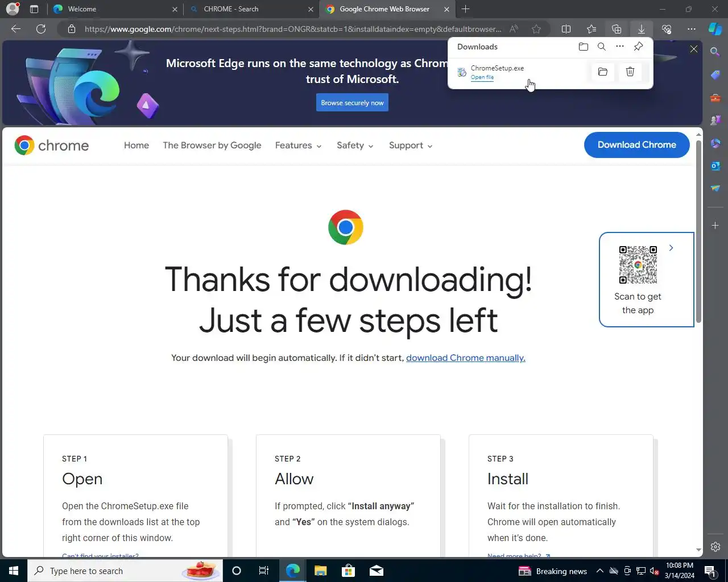
Task: Click the Downloads panel title
Action: point(477,47)
